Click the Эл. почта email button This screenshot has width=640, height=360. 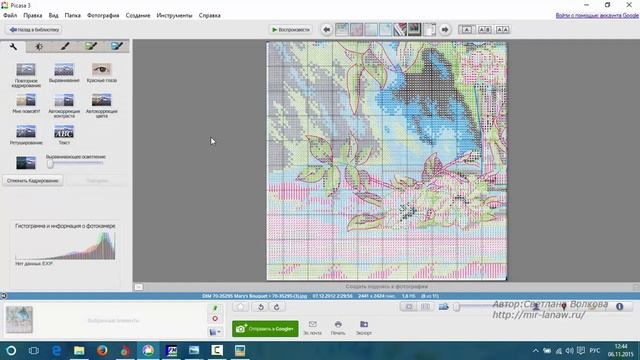pos(313,328)
